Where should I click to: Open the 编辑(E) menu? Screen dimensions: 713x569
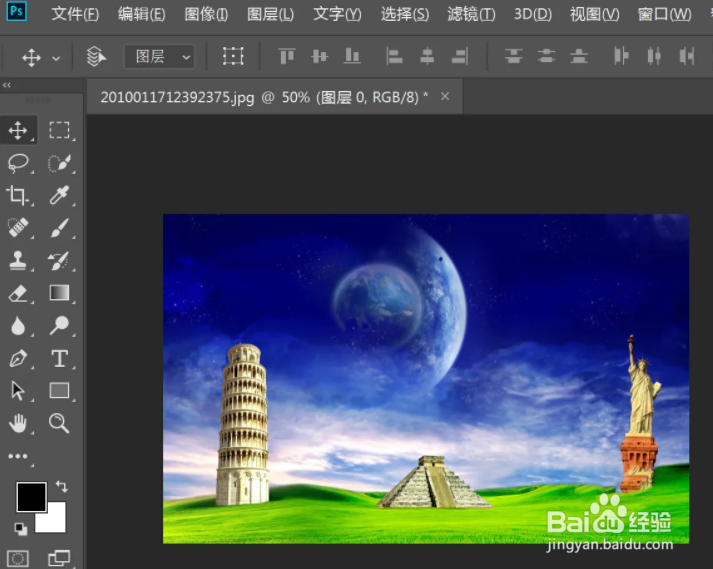click(141, 14)
